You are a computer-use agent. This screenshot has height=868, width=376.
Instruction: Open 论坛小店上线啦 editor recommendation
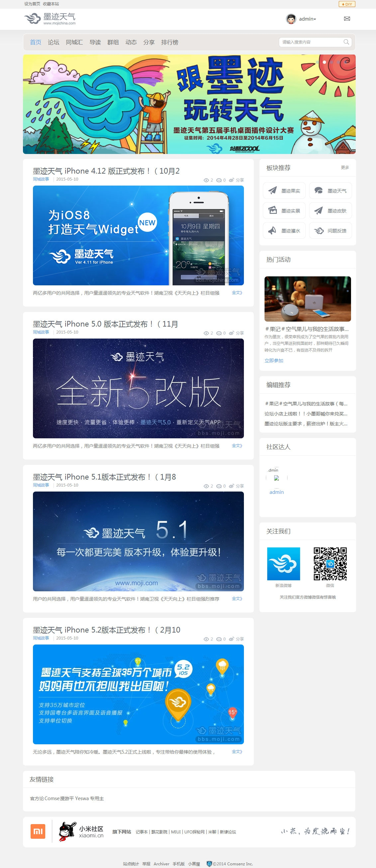tap(306, 414)
